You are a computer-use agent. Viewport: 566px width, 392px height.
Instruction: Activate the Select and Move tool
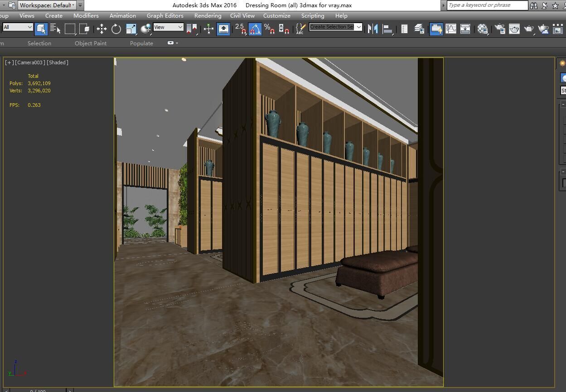click(x=102, y=29)
